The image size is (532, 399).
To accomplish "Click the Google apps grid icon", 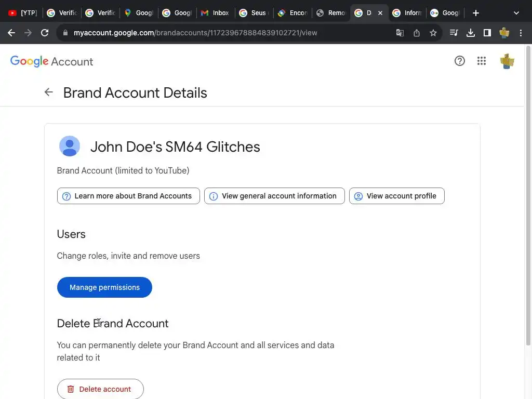I will (482, 61).
